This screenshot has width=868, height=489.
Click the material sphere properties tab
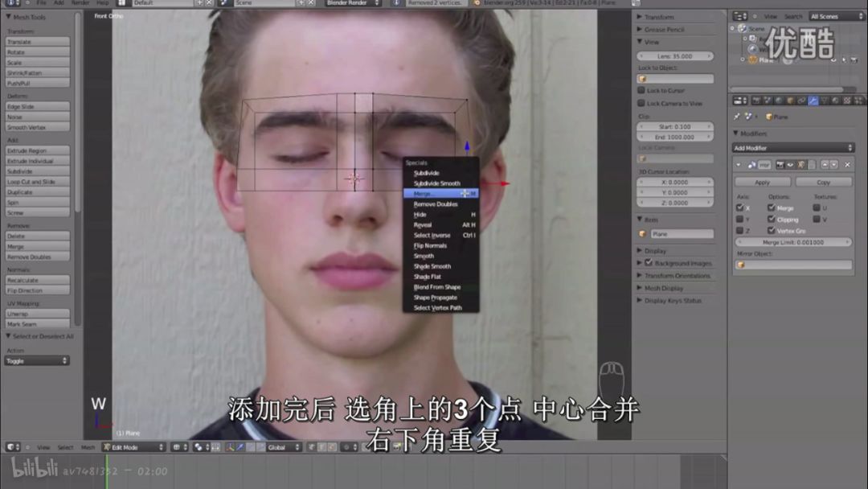point(835,101)
